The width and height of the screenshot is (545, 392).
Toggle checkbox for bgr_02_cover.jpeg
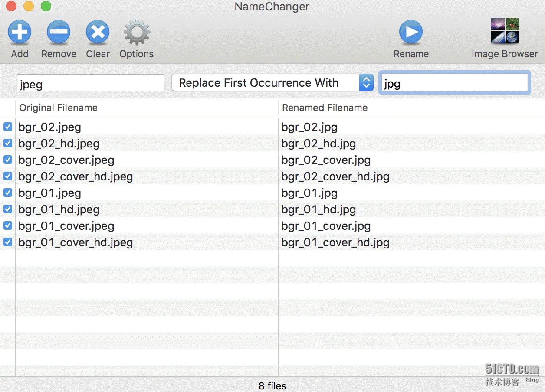tap(8, 160)
